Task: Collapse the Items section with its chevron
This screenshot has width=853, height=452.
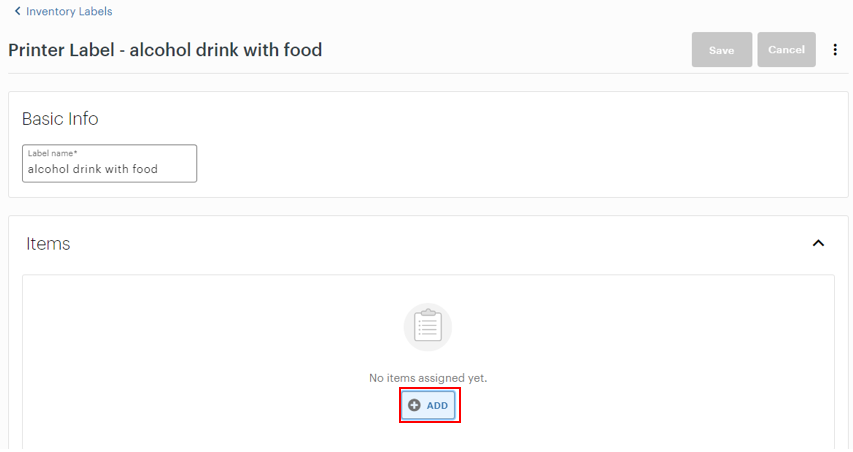Action: point(818,243)
